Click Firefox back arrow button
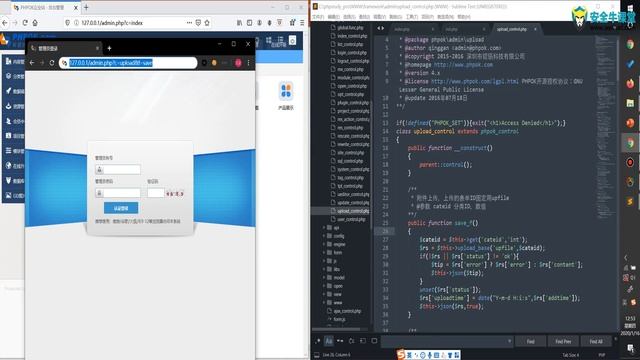 click(x=4, y=23)
